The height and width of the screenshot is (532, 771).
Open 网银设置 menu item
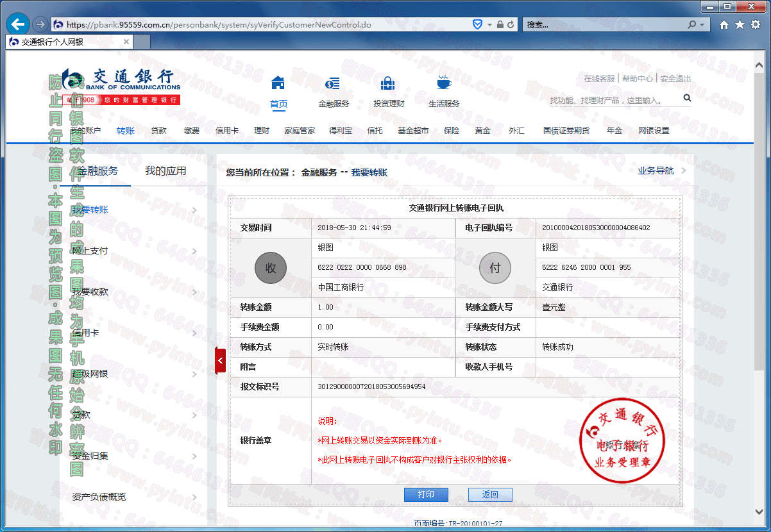[654, 131]
